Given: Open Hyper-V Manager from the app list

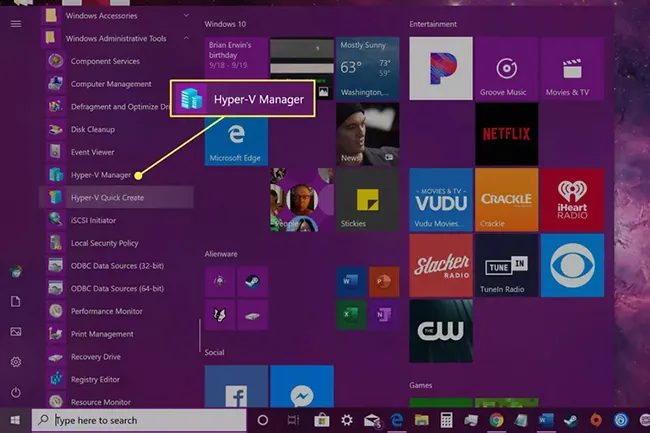Looking at the screenshot, I should coord(116,175).
